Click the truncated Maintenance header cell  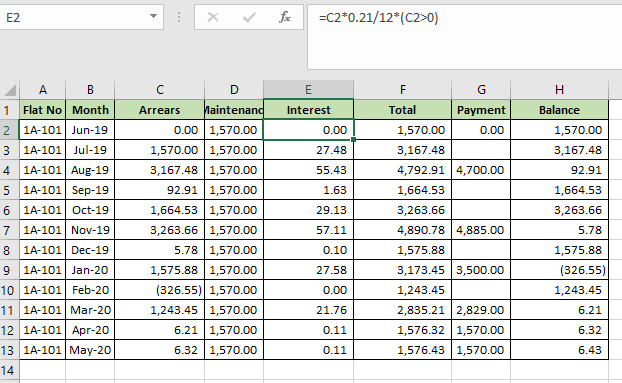(x=234, y=110)
